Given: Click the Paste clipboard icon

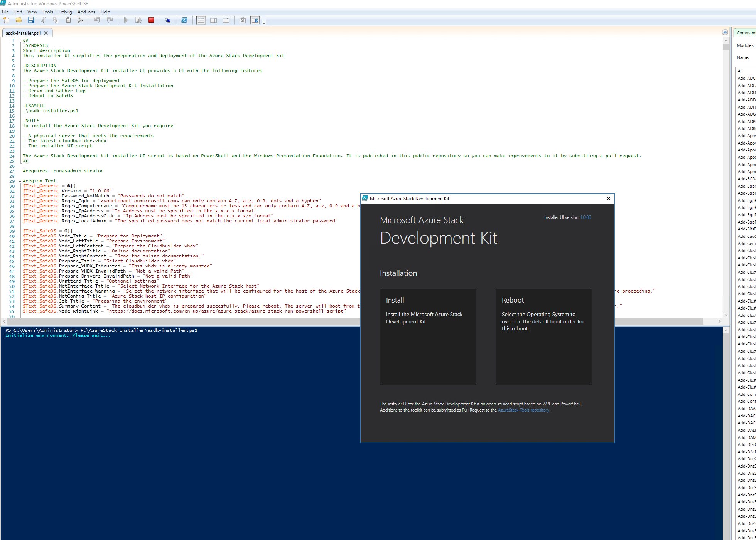Looking at the screenshot, I should (x=68, y=20).
